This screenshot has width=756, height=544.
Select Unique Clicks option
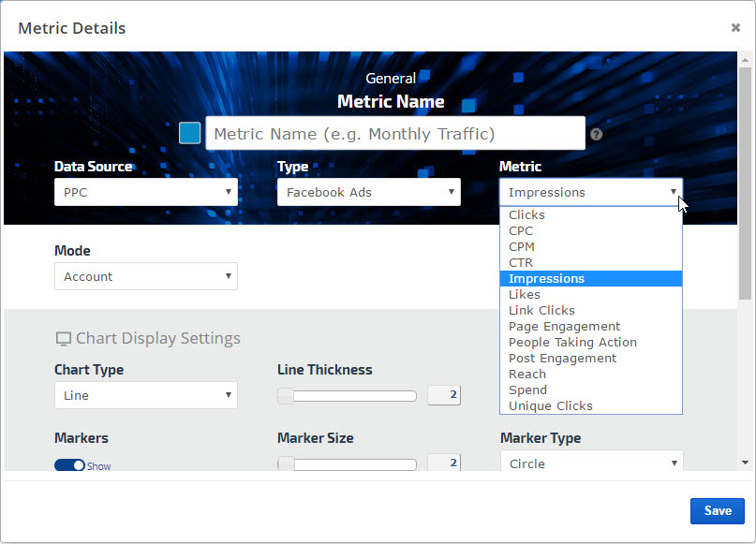(550, 406)
